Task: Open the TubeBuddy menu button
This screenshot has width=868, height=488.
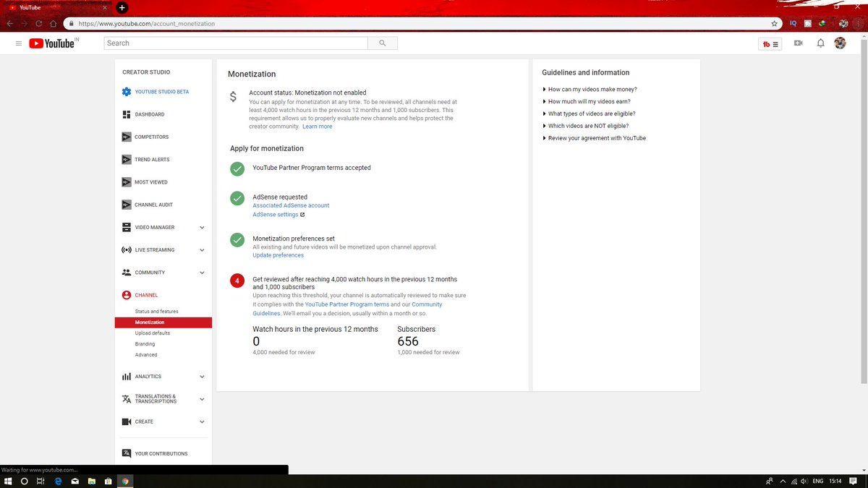Action: 770,43
